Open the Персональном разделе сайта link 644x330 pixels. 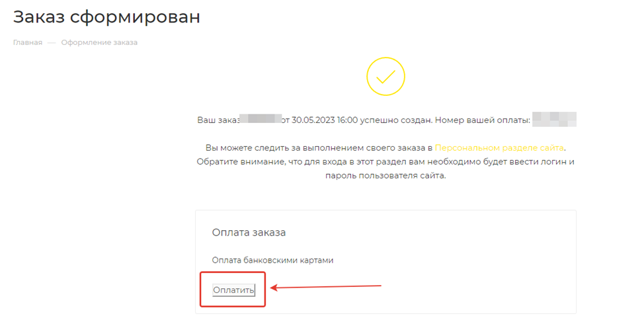(x=499, y=147)
